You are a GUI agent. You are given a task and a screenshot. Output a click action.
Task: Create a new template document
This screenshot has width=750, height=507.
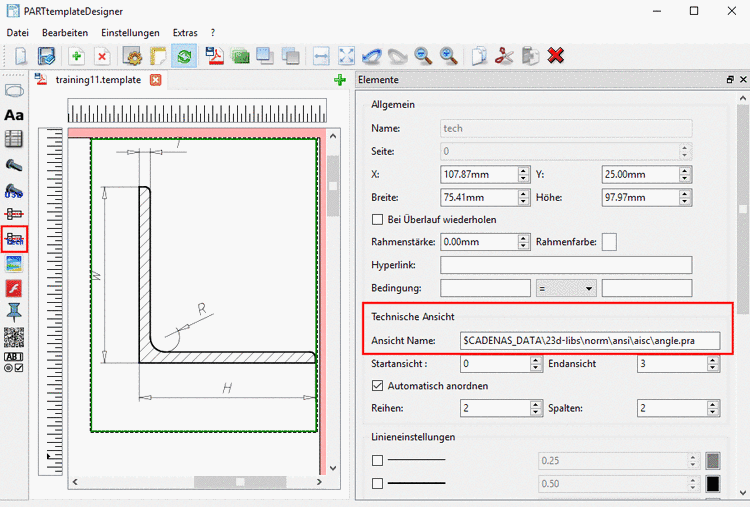(21, 56)
